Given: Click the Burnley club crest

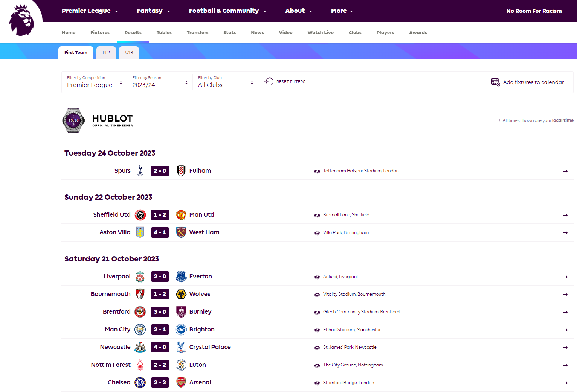Looking at the screenshot, I should (x=181, y=312).
